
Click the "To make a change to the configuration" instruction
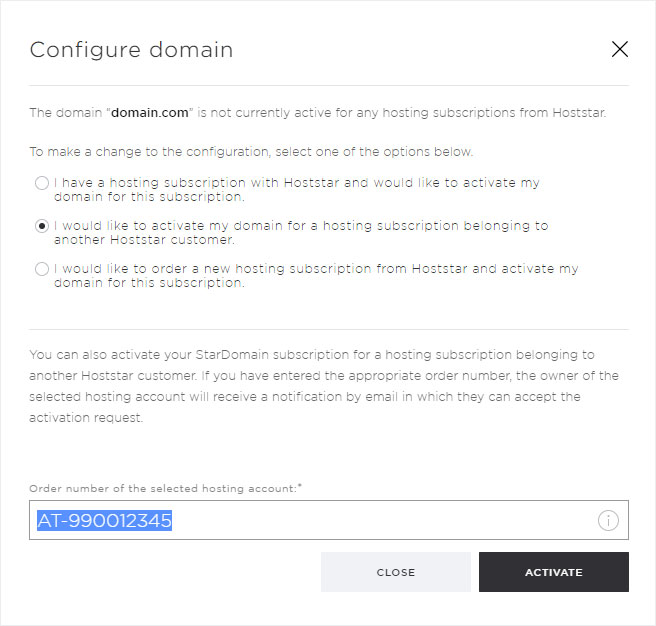coord(251,151)
